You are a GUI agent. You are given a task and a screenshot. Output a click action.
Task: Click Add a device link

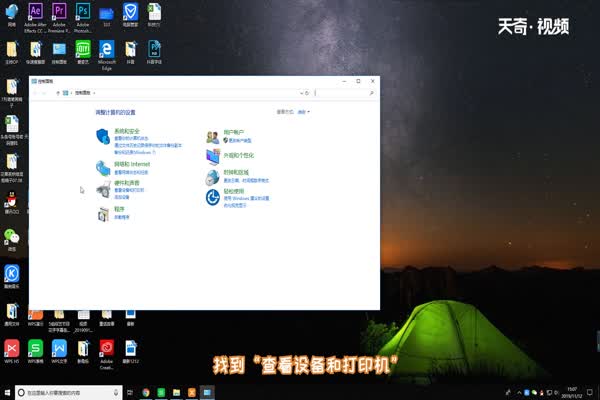coord(122,197)
